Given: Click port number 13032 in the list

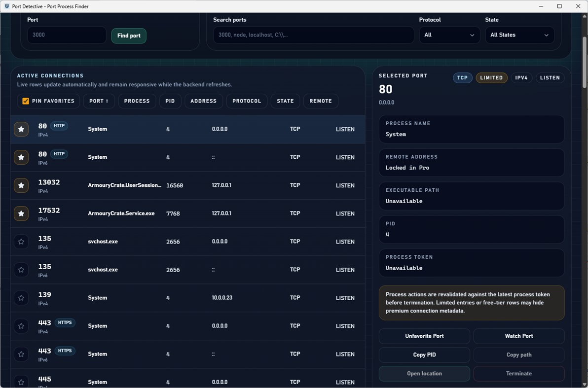Looking at the screenshot, I should coord(49,182).
